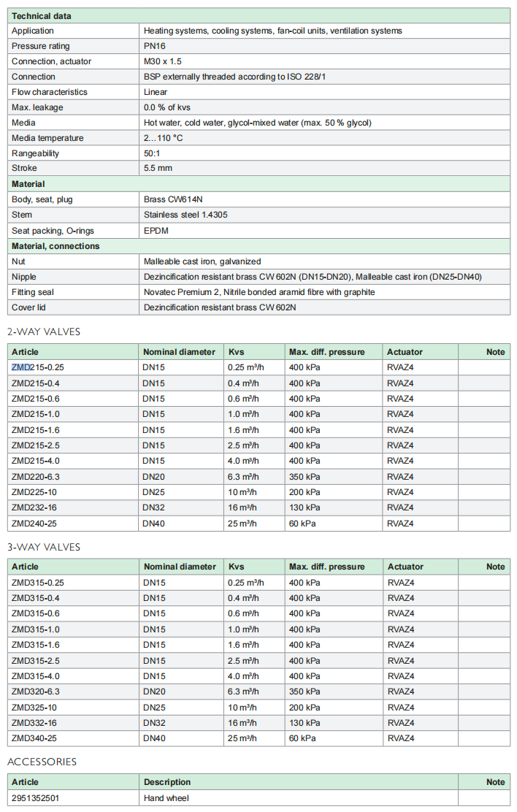Select the Stainless steel 1.4305 stem value
517x812 pixels.
tap(190, 215)
